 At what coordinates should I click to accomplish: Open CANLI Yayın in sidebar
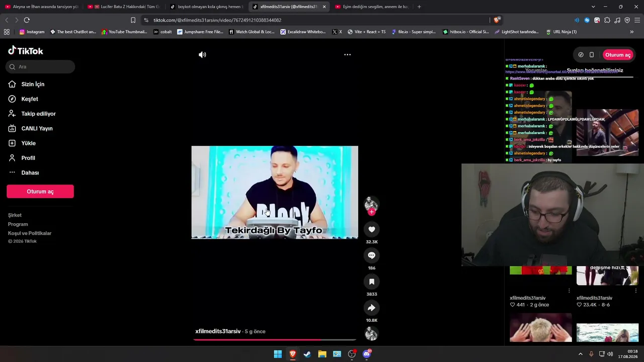point(30,128)
